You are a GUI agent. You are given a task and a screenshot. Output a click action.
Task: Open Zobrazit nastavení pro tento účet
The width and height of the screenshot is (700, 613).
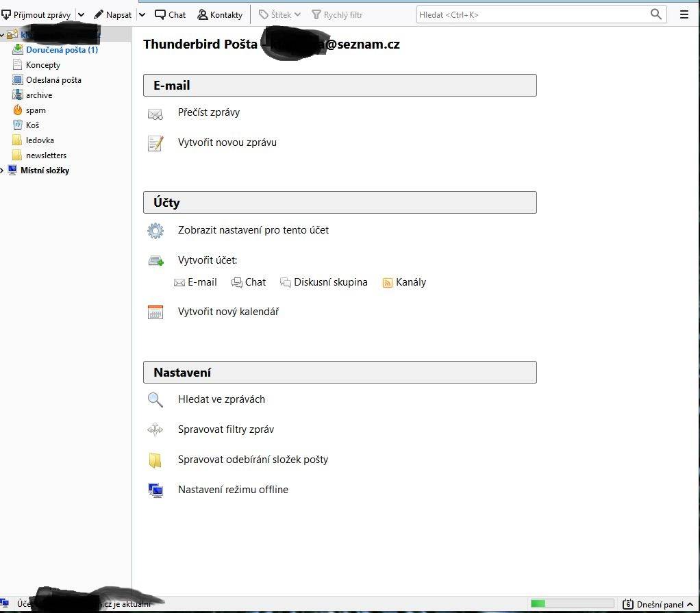(253, 230)
